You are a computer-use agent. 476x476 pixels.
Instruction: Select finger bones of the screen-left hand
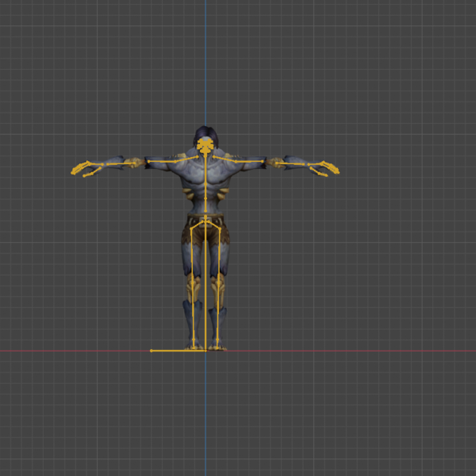(82, 169)
